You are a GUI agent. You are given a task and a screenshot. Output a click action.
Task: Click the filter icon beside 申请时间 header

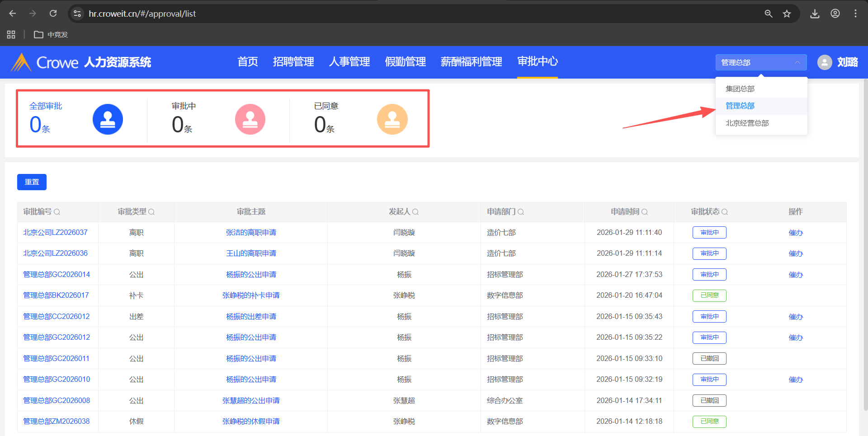pos(645,212)
